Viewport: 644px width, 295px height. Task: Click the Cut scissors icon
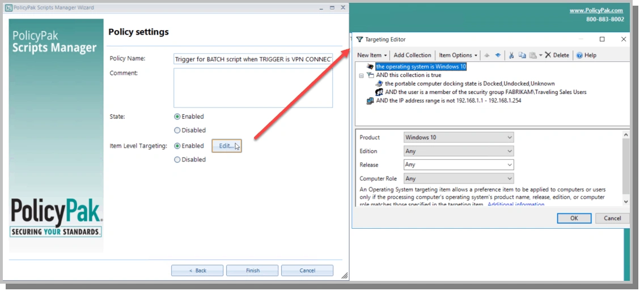point(511,55)
